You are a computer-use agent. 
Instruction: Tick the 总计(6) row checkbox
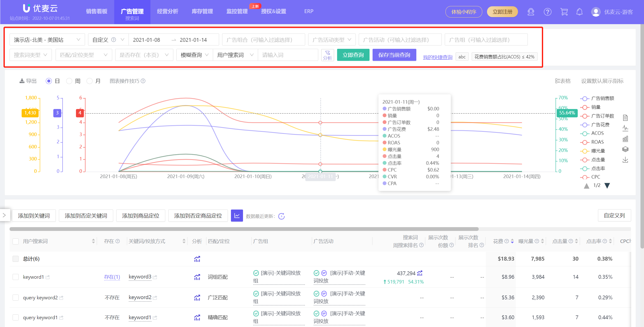click(x=16, y=259)
